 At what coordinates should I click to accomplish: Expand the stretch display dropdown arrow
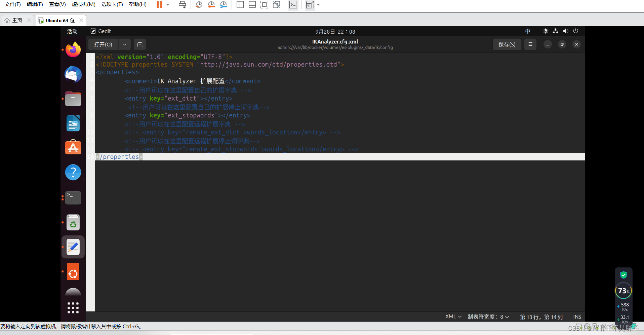point(318,5)
